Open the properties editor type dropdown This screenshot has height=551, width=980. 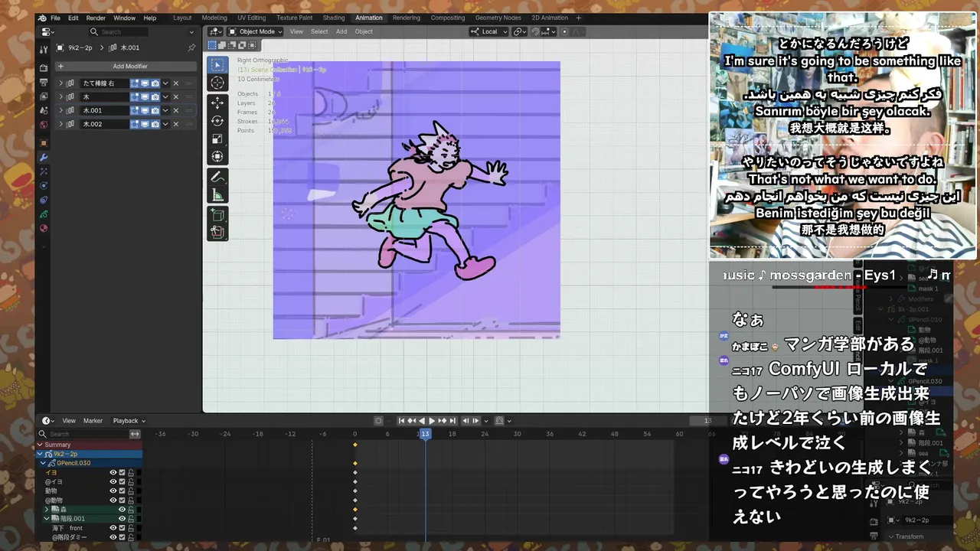tap(47, 31)
